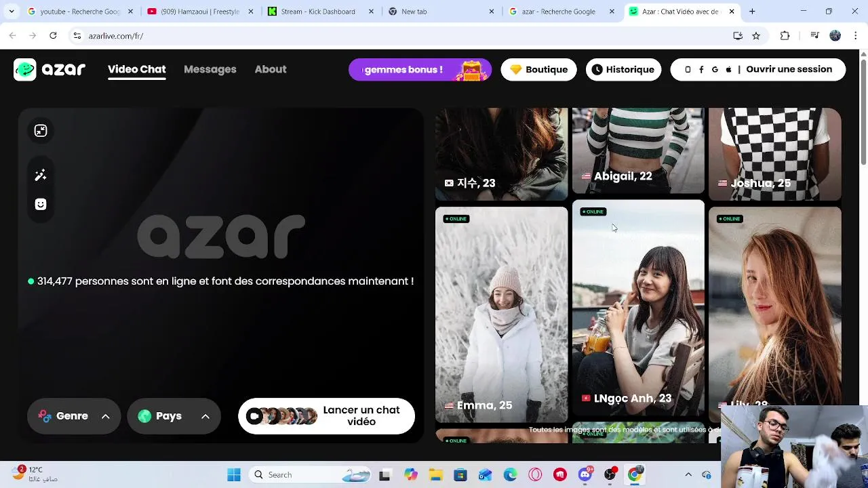Open weather widget showing 12°C

35,474
